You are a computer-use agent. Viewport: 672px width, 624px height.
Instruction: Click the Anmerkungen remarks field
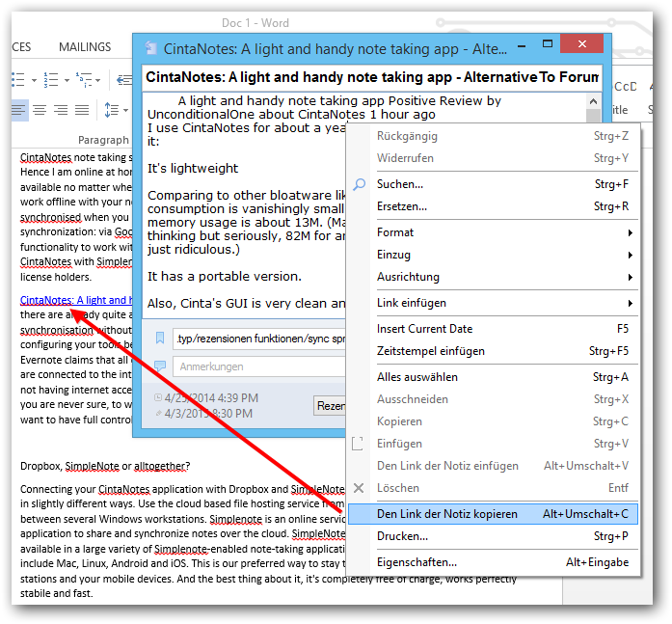pos(258,366)
